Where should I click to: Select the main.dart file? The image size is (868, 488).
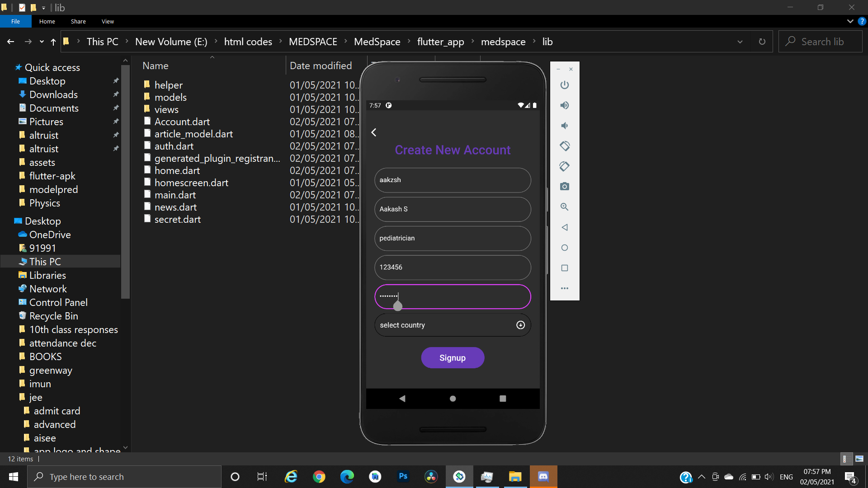(x=175, y=195)
